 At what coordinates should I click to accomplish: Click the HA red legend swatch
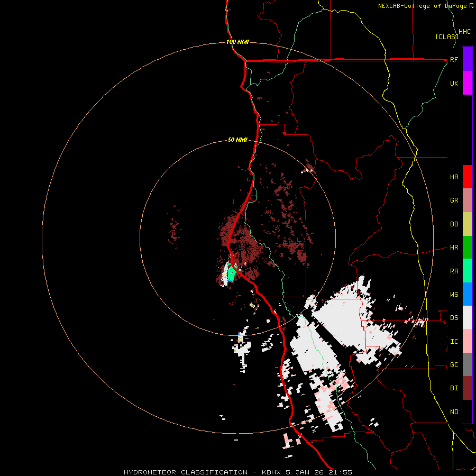[467, 177]
